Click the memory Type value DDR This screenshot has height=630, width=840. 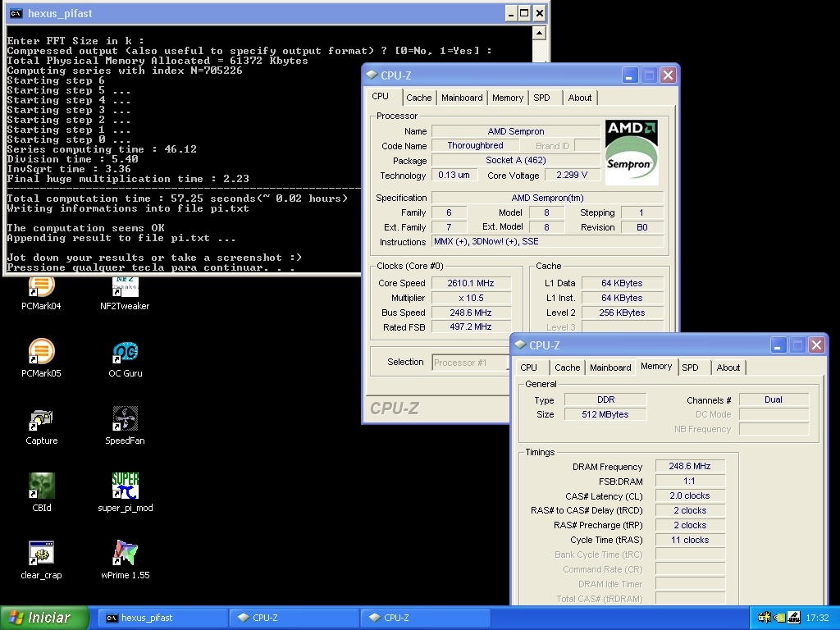pyautogui.click(x=605, y=399)
